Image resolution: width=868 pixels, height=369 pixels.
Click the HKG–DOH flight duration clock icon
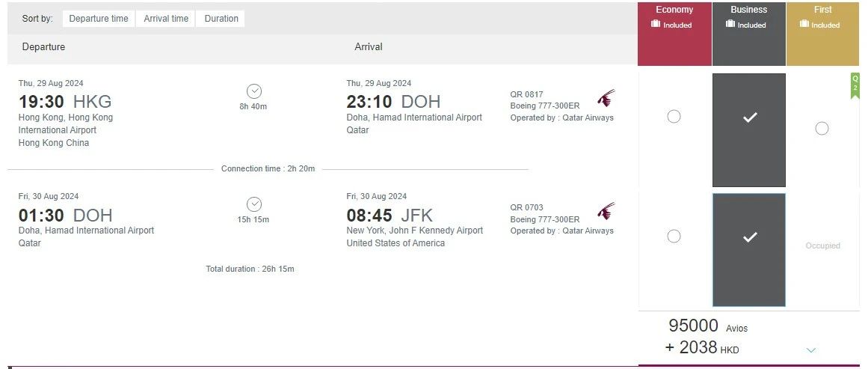[x=254, y=91]
